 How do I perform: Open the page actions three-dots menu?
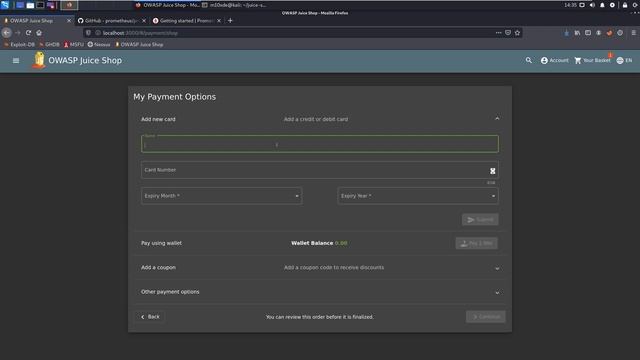(498, 33)
